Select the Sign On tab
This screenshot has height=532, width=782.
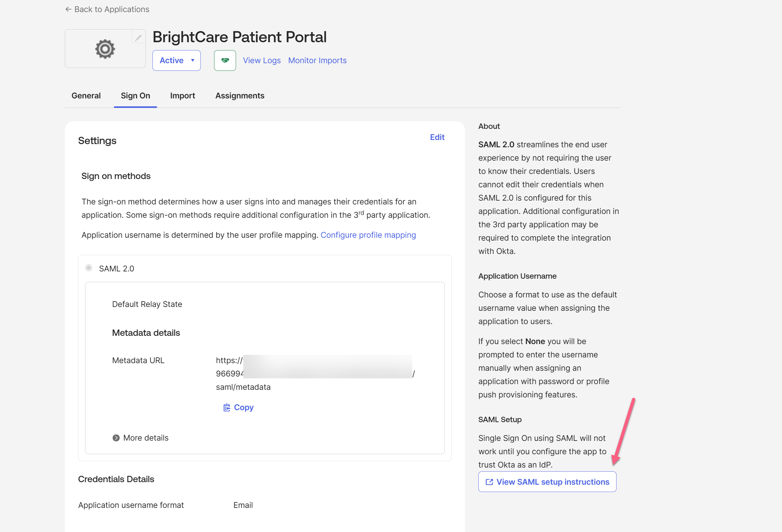(135, 96)
